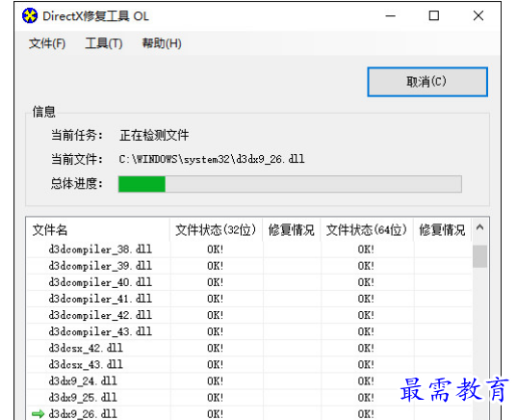Sort by the 文件名 column header
Viewport: 517px width, 420px height.
click(98, 229)
